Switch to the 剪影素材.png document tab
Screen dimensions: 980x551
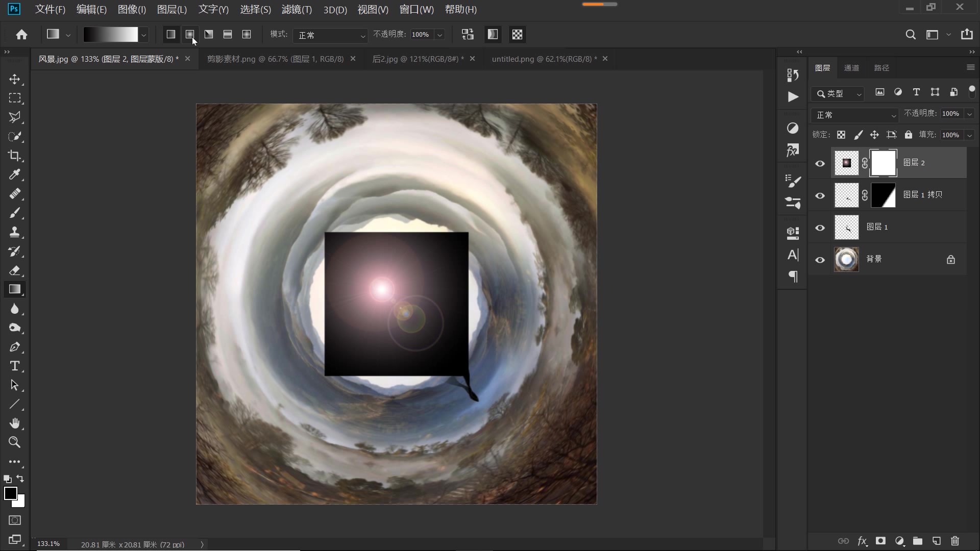point(275,59)
